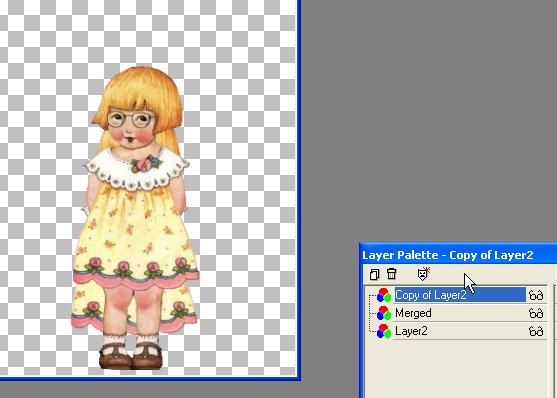
Task: Click the empty area below the Layer2 row
Action: (x=458, y=369)
